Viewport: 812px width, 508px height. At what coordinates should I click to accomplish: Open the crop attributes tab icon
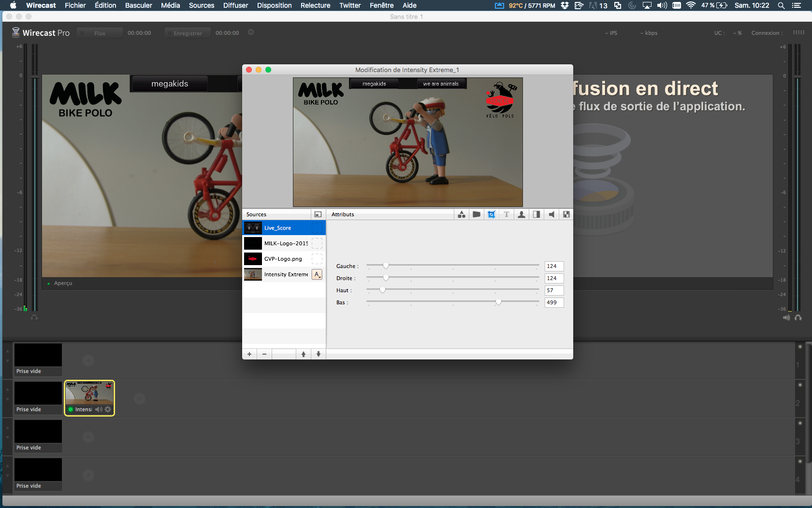492,214
